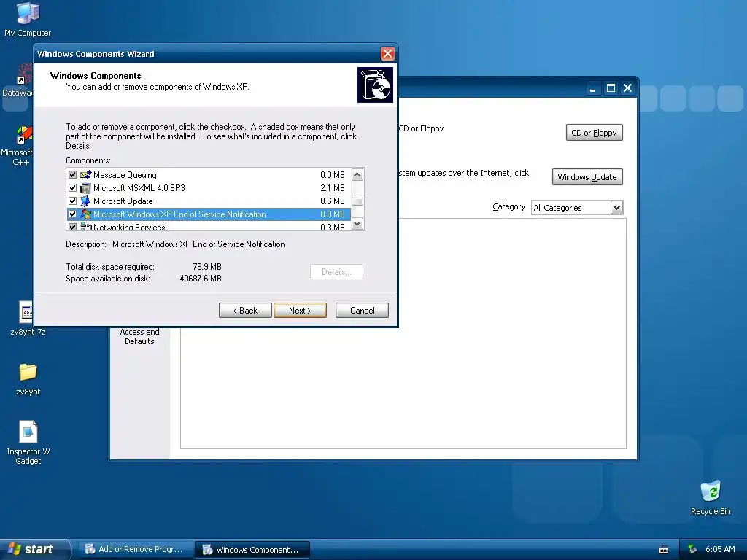Toggle the XP End of Service Notification checkbox
Image resolution: width=747 pixels, height=560 pixels.
click(x=72, y=214)
